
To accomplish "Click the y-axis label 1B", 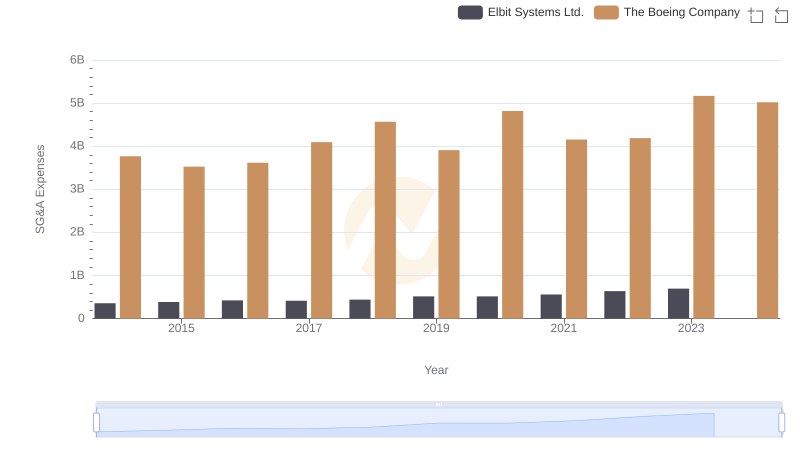I will pyautogui.click(x=77, y=275).
